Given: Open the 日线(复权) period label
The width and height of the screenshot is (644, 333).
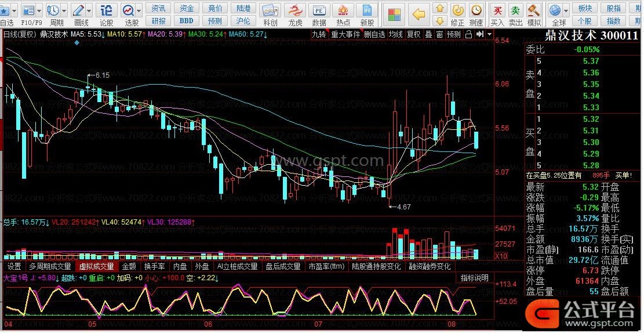Looking at the screenshot, I should click(x=20, y=35).
